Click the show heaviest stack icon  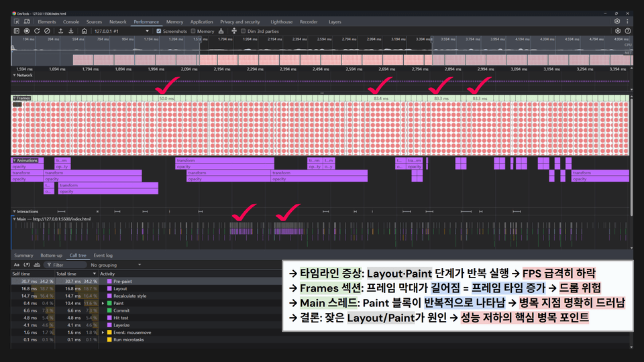[x=37, y=265]
